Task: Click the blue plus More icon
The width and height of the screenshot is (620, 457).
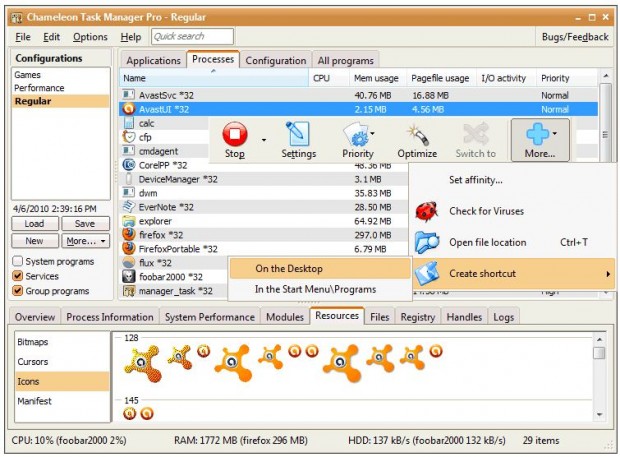Action: [x=537, y=133]
